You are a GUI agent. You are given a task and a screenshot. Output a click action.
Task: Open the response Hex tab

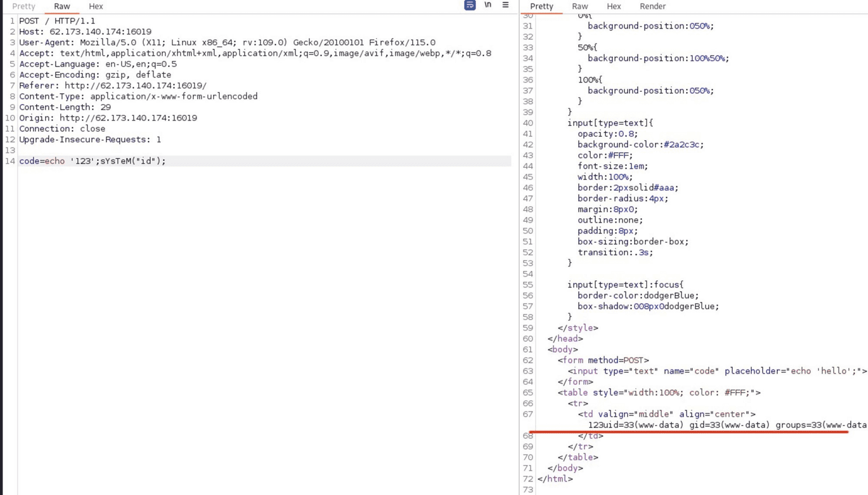(614, 7)
